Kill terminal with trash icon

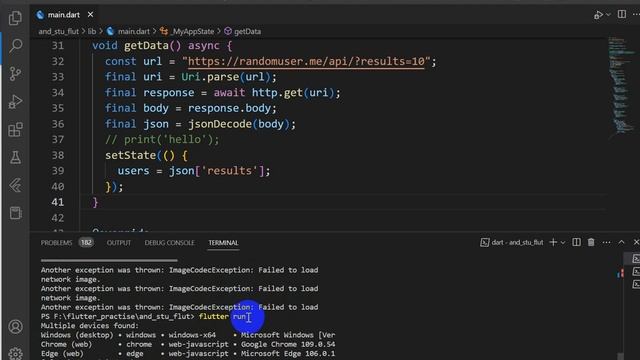(x=591, y=242)
